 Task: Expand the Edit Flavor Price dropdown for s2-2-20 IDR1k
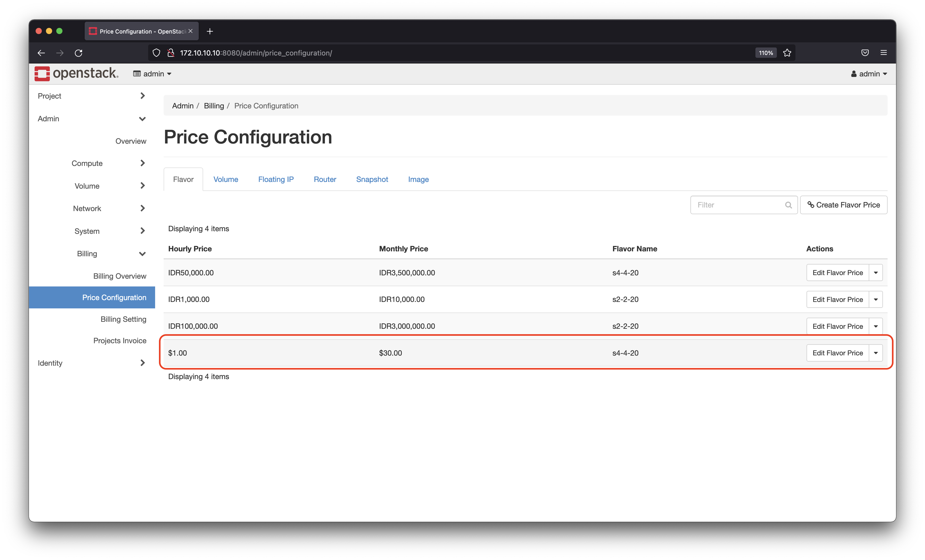875,299
